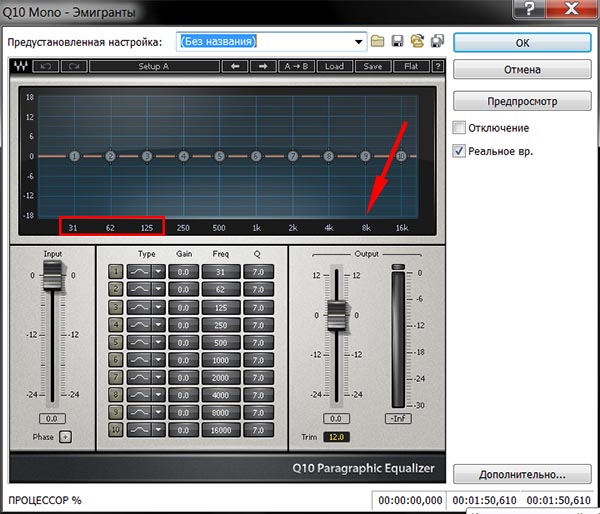Select band 1 node on EQ graph
Image resolution: width=600 pixels, height=514 pixels.
[x=74, y=156]
